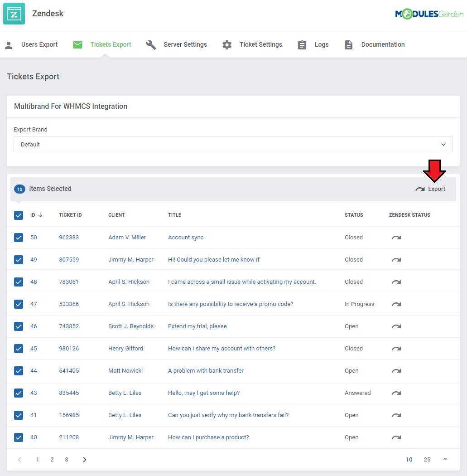Image resolution: width=467 pixels, height=476 pixels.
Task: Open the Logs tab
Action: tap(313, 44)
